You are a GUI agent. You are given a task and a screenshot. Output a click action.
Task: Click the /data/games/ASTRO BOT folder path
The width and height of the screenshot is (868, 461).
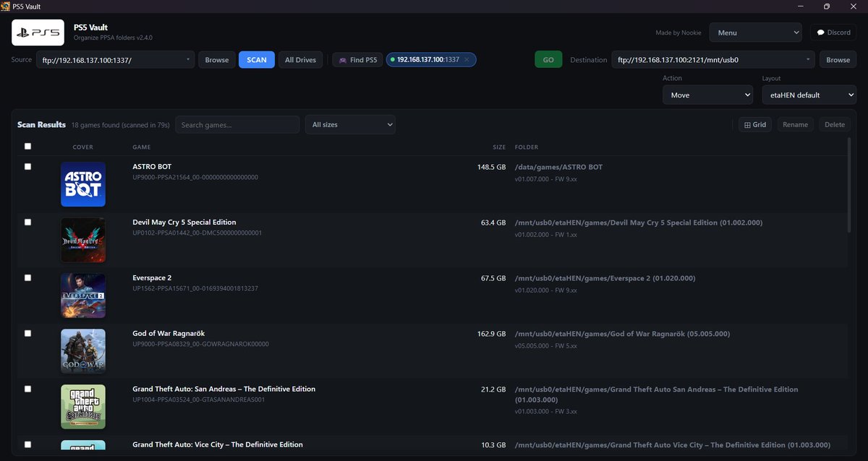point(558,167)
